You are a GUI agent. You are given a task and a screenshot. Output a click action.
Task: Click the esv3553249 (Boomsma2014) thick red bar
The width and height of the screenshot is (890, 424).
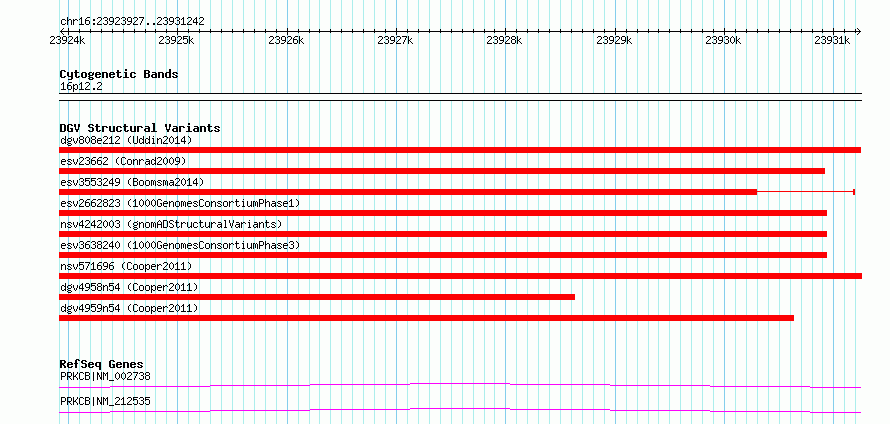point(408,192)
